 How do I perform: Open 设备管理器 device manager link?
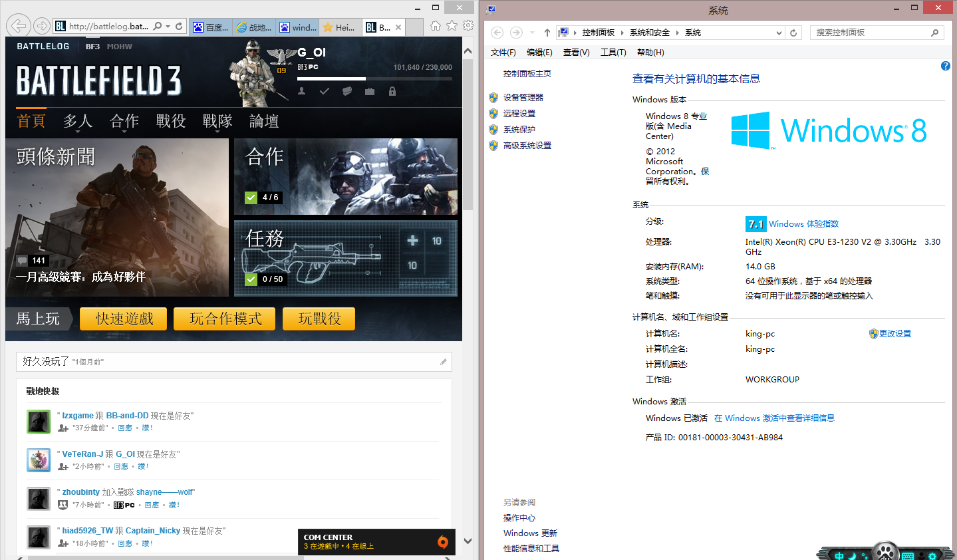[x=523, y=98]
